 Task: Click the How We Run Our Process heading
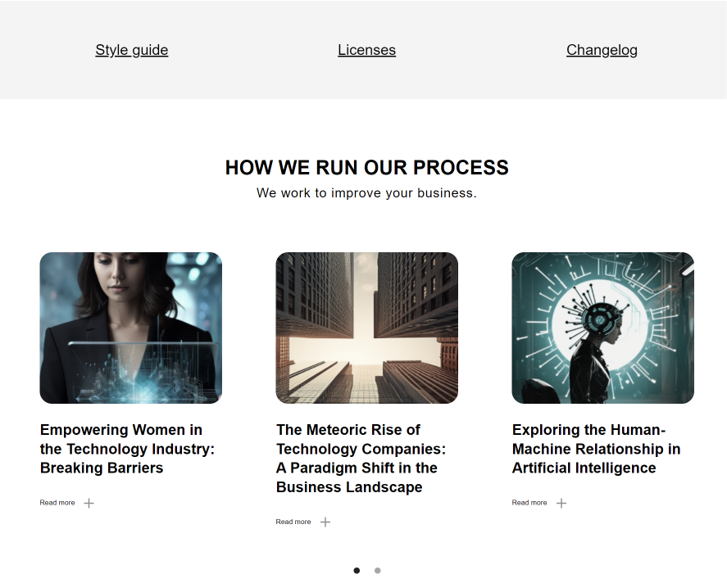366,168
